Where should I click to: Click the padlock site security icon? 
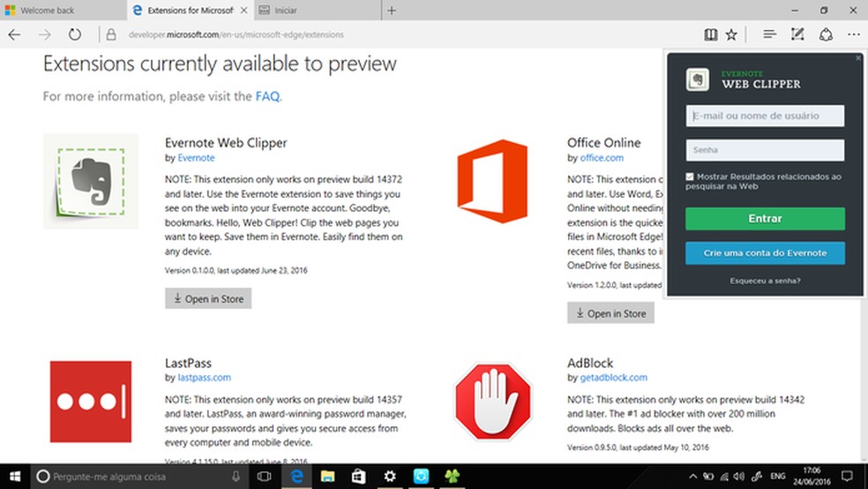[x=111, y=34]
